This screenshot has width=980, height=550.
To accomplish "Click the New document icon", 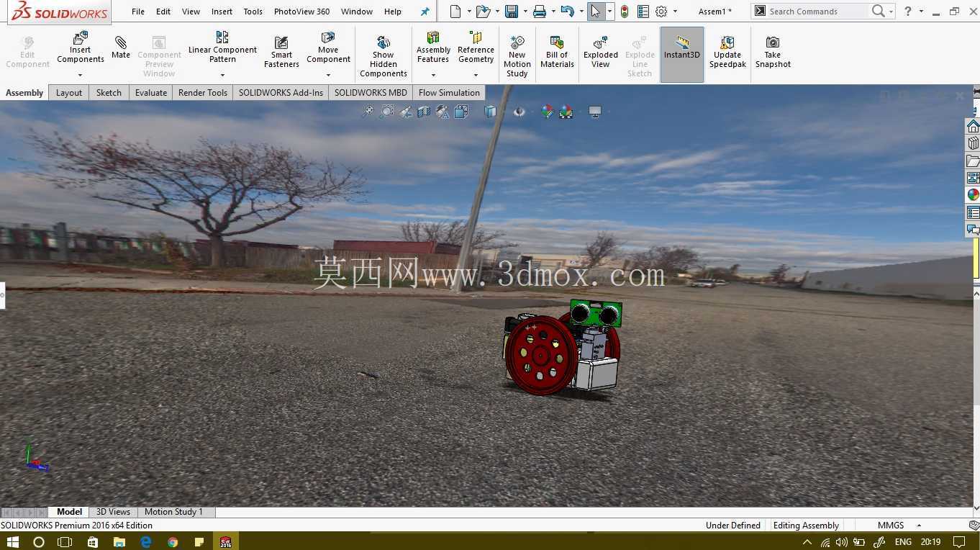I will point(455,12).
